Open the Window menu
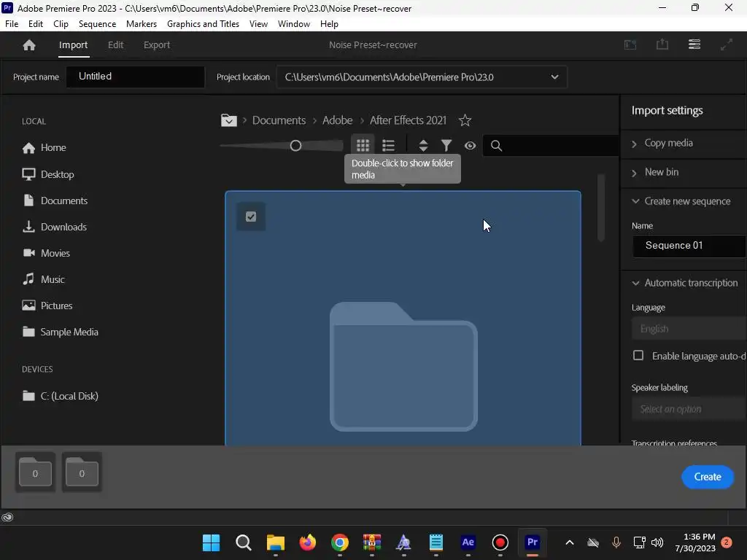Screen dimensions: 747x560 pos(293,24)
